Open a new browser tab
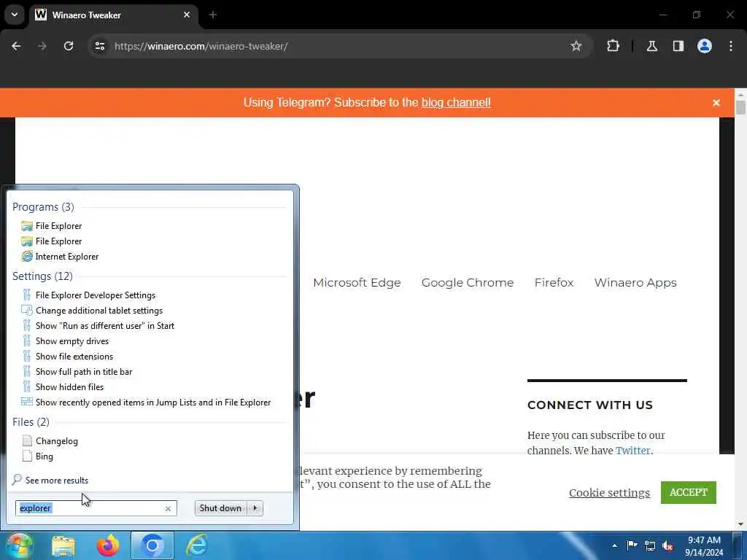 point(213,15)
